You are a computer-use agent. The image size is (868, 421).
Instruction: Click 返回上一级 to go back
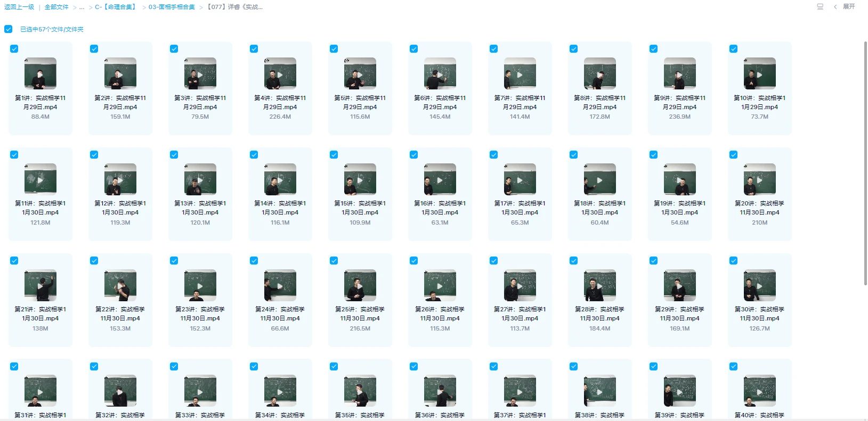click(x=19, y=7)
